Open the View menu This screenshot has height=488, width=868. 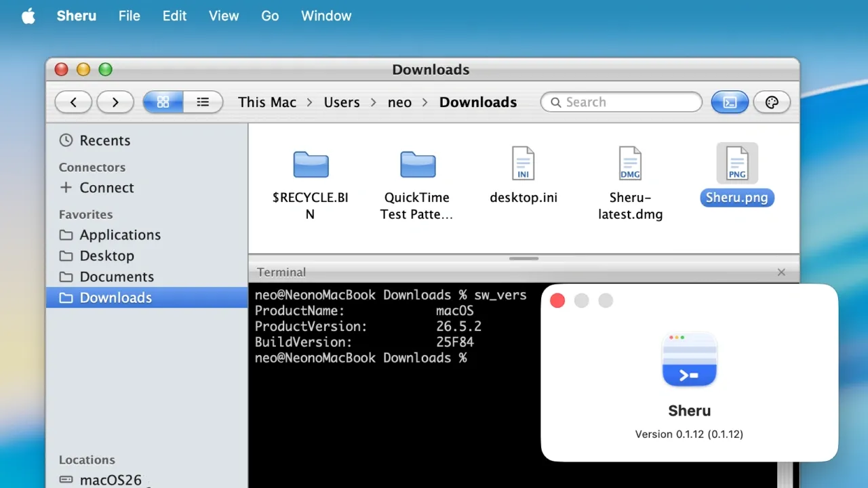click(x=224, y=16)
